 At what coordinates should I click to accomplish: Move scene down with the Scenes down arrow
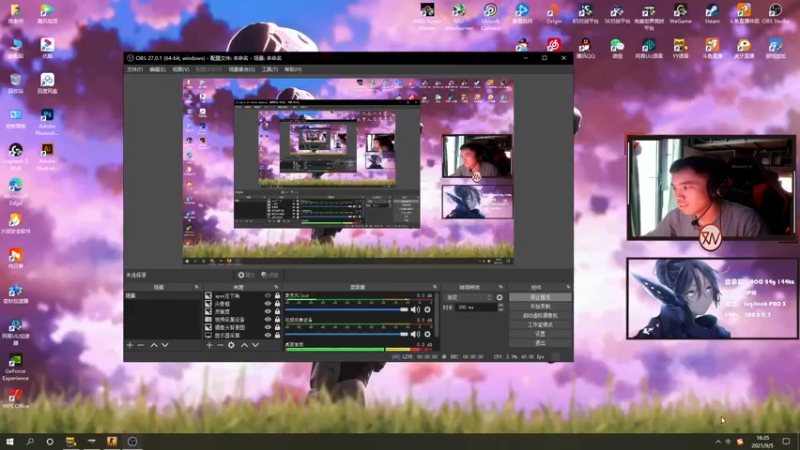[165, 345]
